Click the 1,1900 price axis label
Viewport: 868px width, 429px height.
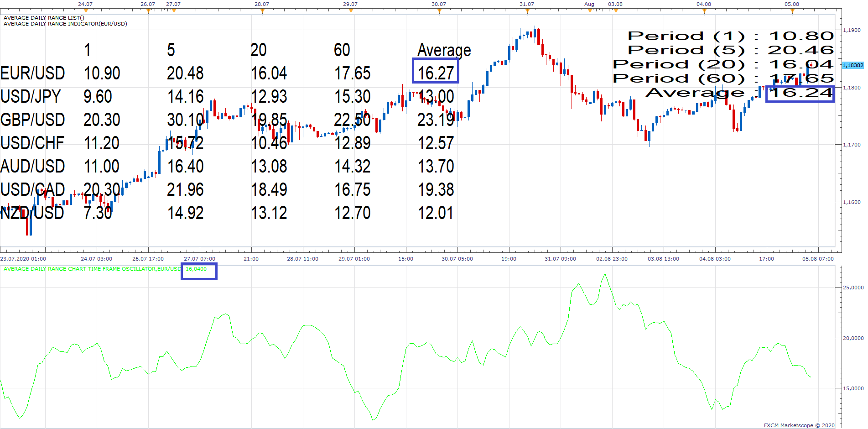852,30
